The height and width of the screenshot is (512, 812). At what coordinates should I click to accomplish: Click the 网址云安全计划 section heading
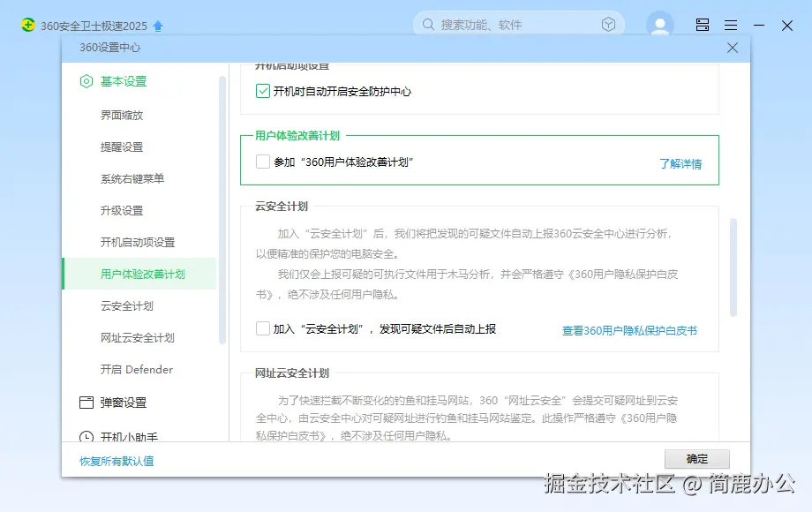[291, 373]
